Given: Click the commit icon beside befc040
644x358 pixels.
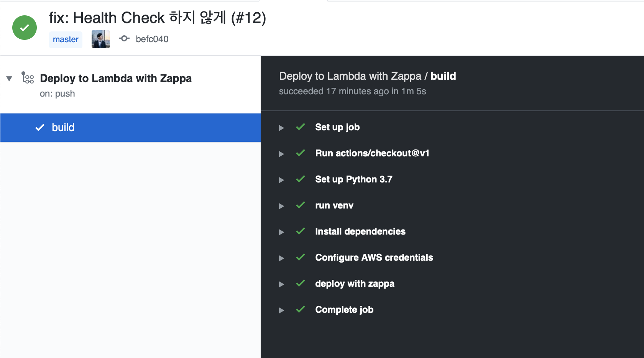Looking at the screenshot, I should click(124, 39).
